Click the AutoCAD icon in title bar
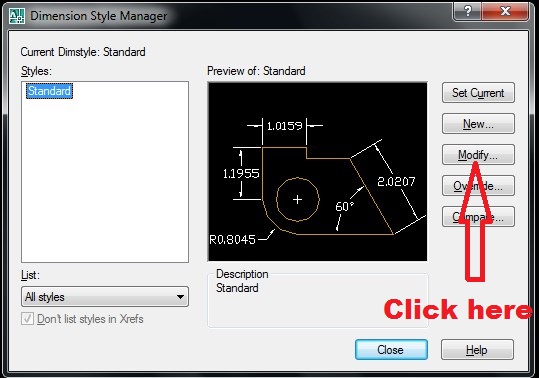Viewport: 539px width, 378px height. click(x=17, y=16)
